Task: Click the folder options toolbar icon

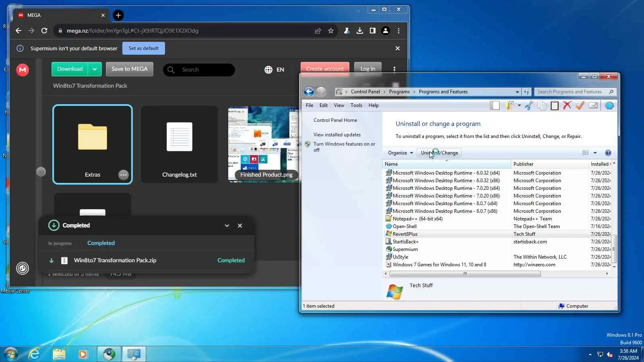Action: 510,105
